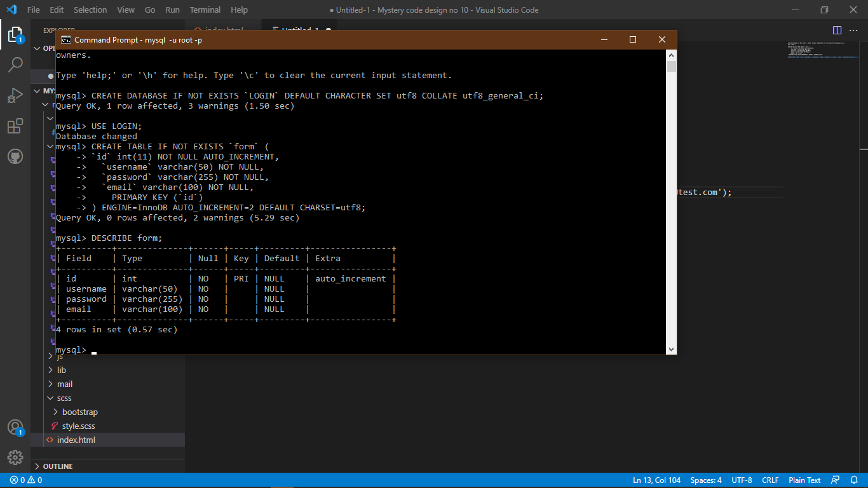Click the 'auto_increment' table cell

[x=351, y=279]
